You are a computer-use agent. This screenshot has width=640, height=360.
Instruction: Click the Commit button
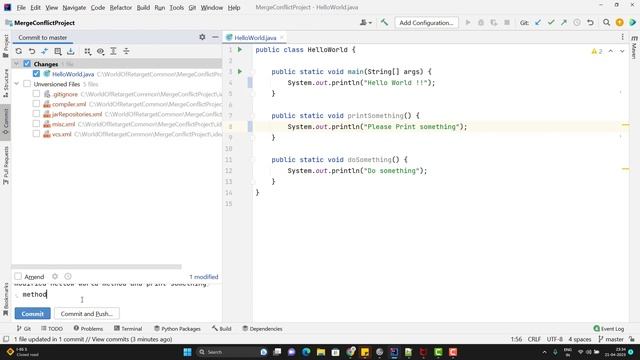(x=33, y=313)
